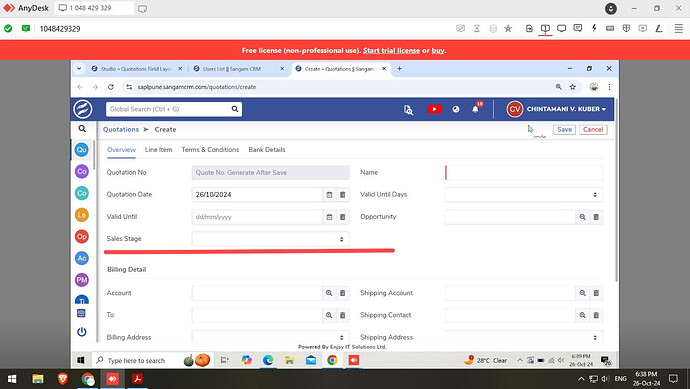The image size is (690, 389).
Task: Cancel the quotation creation
Action: coord(593,129)
